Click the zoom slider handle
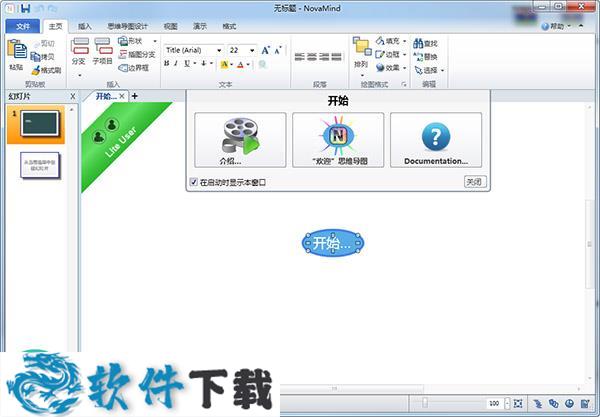The height and width of the screenshot is (417, 600). point(424,403)
